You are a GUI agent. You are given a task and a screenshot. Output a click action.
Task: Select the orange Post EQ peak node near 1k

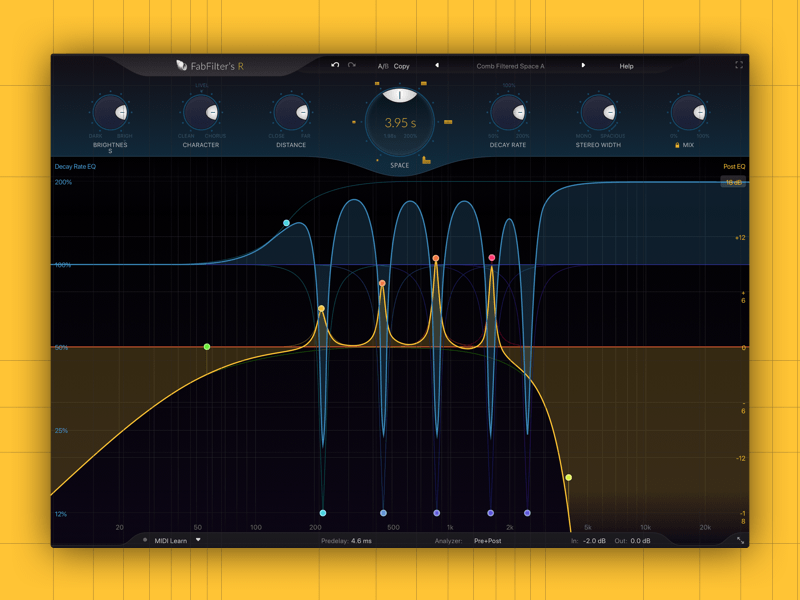tap(436, 258)
